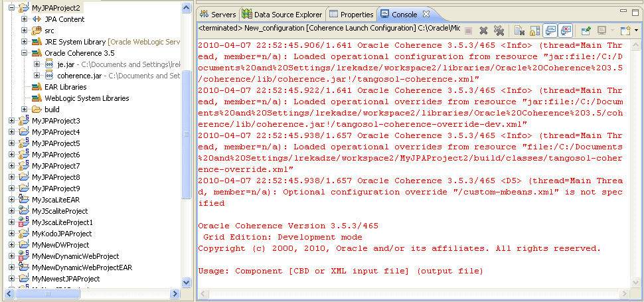The image size is (644, 302).
Task: Select the Console tab
Action: (x=398, y=15)
